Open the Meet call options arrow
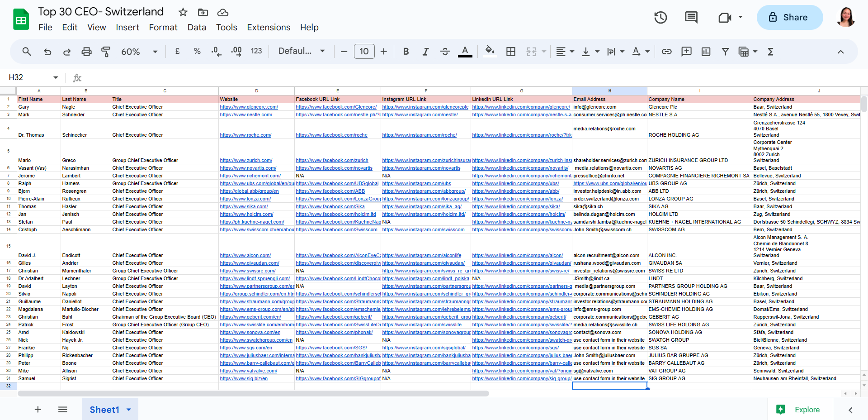This screenshot has height=420, width=868. 741,17
